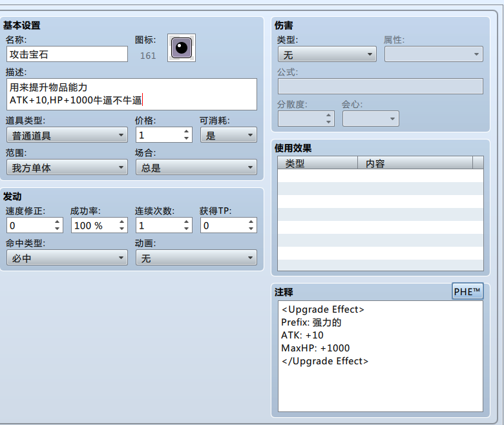Click the 内容 column header in 使用效果
Viewport: 504px width, 425px height.
coord(415,163)
